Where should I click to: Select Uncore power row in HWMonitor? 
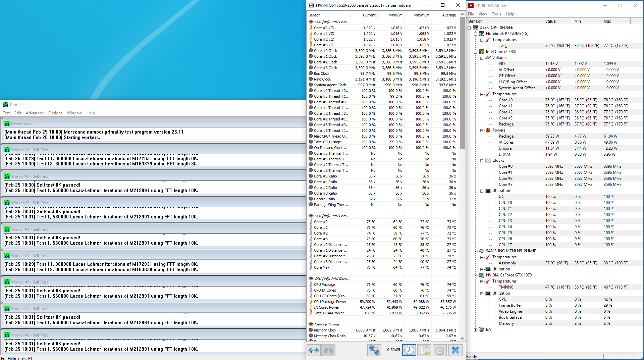tap(554, 148)
